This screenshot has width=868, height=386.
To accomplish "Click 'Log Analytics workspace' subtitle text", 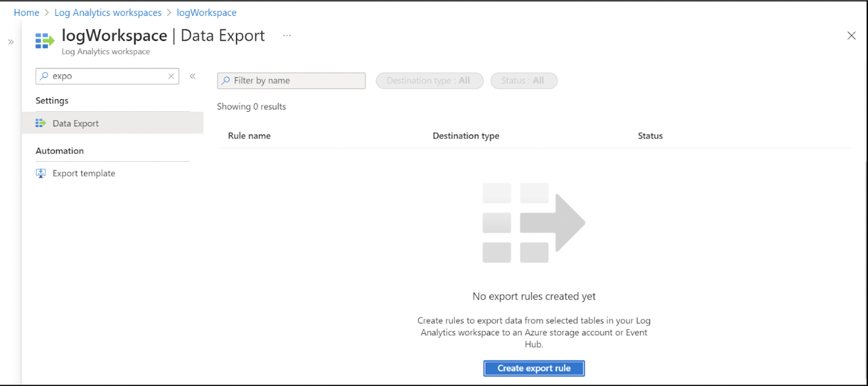I will click(x=106, y=51).
